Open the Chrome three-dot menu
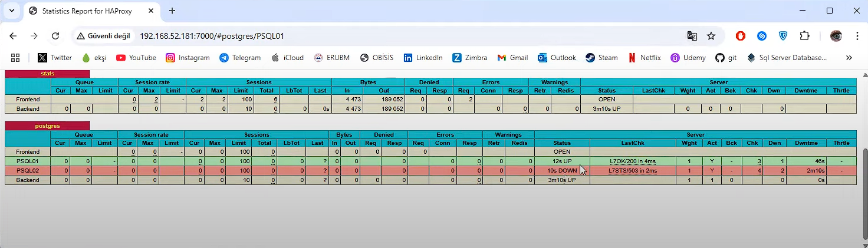This screenshot has height=248, width=868. click(x=856, y=36)
